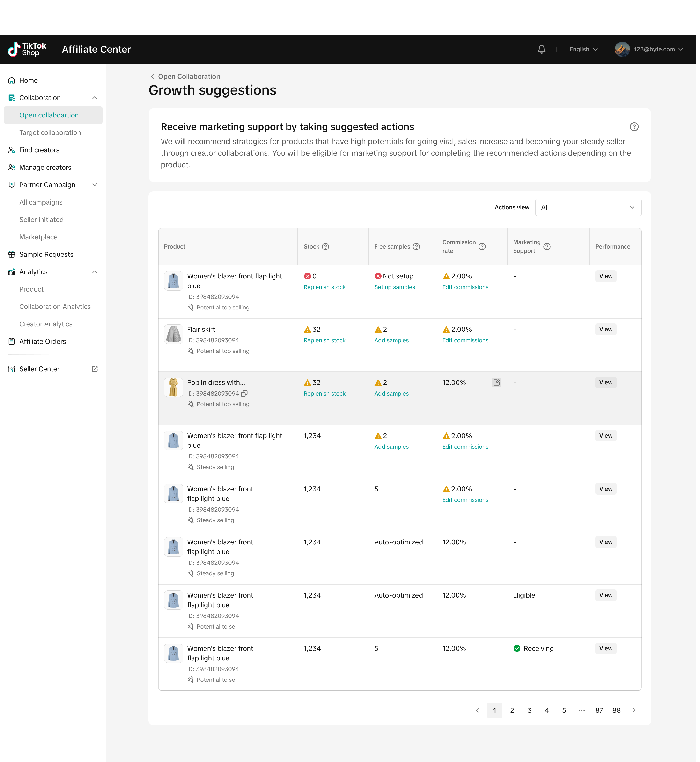Screen dimensions: 700x762
Task: Copy the Poplin dress product ID
Action: [244, 394]
